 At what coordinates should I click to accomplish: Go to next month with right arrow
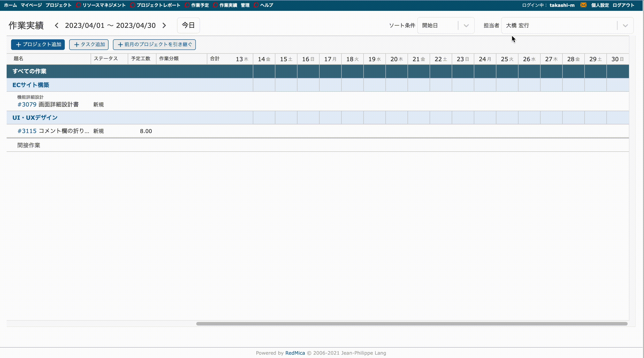[164, 25]
